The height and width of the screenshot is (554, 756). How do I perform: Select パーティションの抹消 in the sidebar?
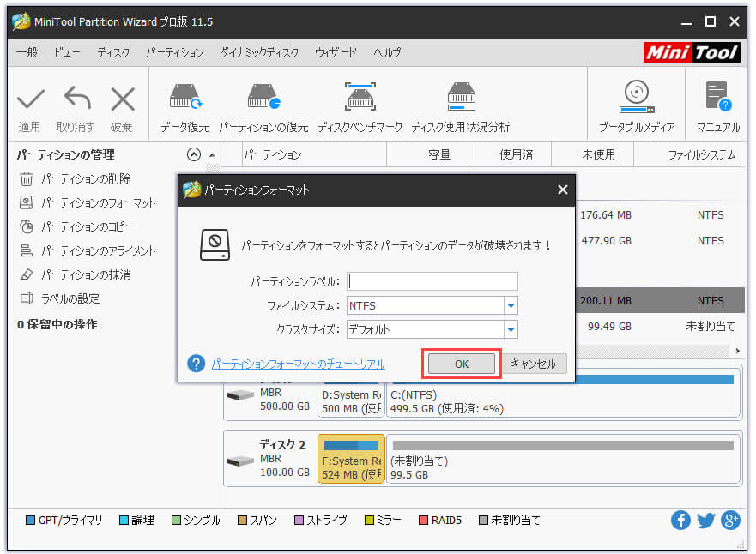pyautogui.click(x=86, y=275)
